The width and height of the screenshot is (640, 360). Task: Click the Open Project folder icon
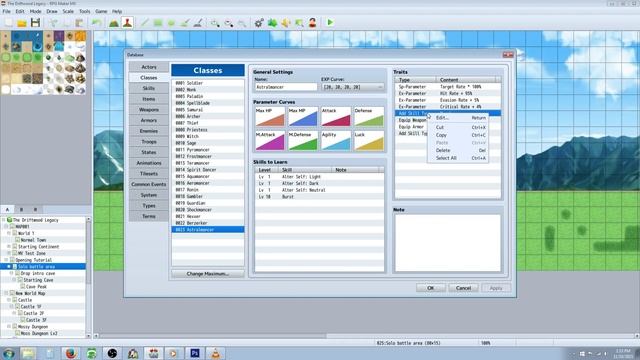[22, 23]
